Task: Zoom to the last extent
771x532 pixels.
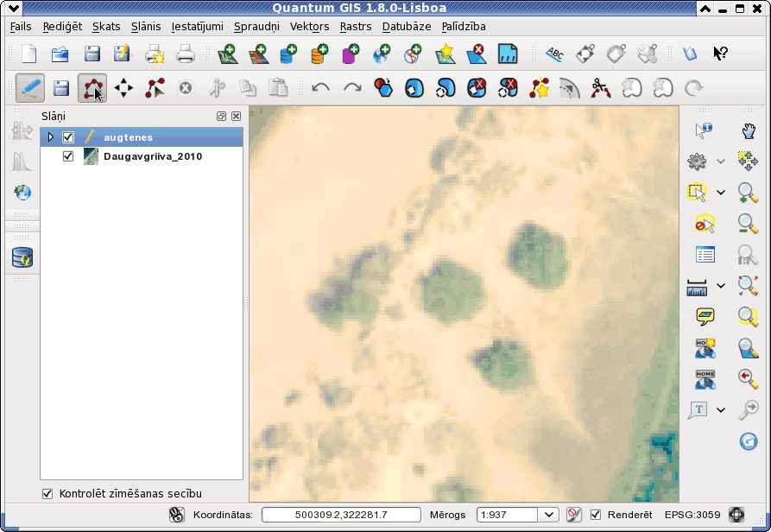Action: (x=748, y=378)
